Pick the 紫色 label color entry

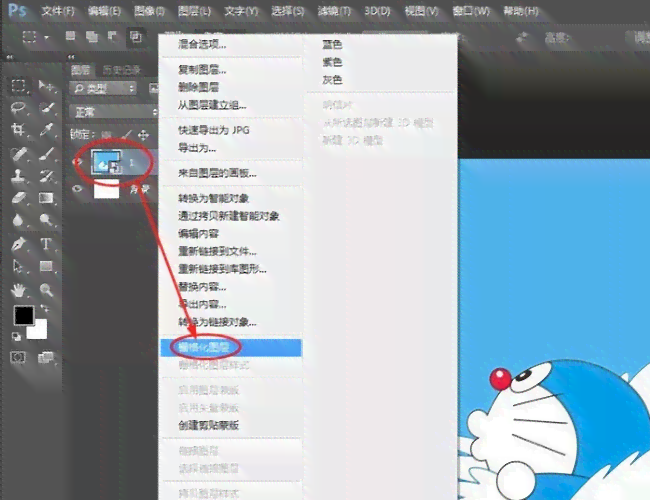pyautogui.click(x=332, y=62)
